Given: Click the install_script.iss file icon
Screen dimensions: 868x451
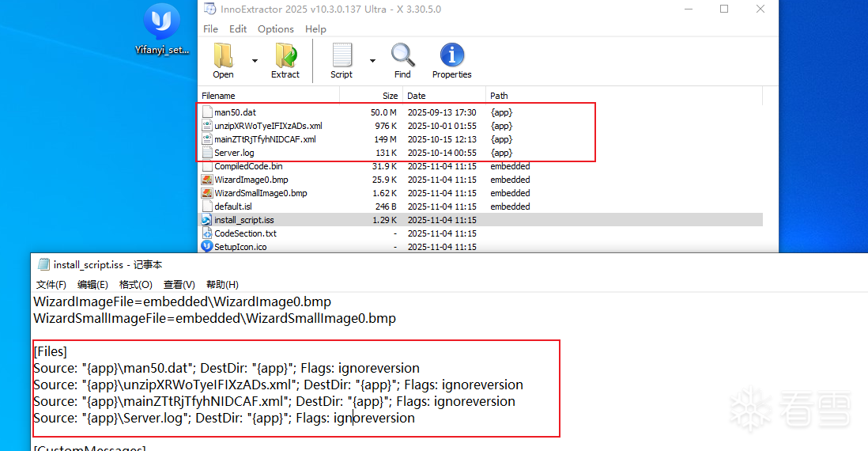Looking at the screenshot, I should click(207, 220).
